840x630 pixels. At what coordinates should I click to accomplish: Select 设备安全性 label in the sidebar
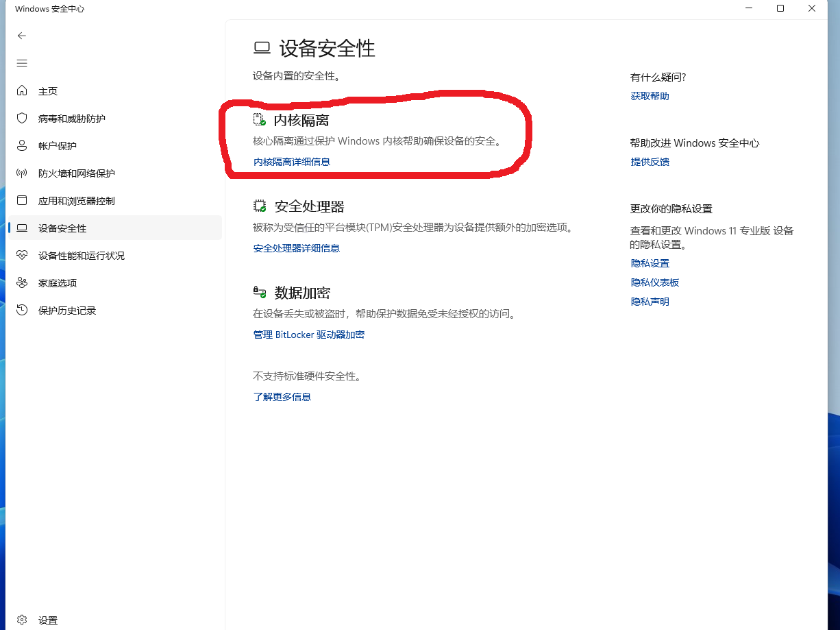point(62,228)
